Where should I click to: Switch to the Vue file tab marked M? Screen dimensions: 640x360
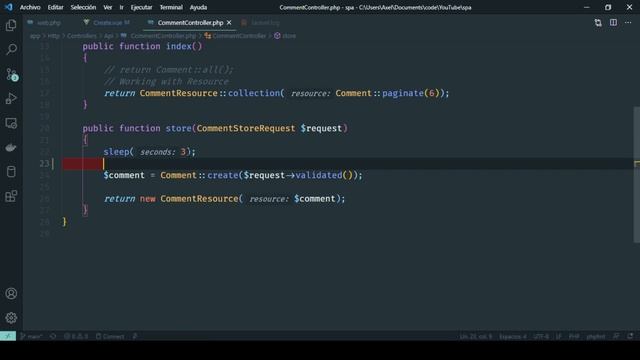coord(107,23)
